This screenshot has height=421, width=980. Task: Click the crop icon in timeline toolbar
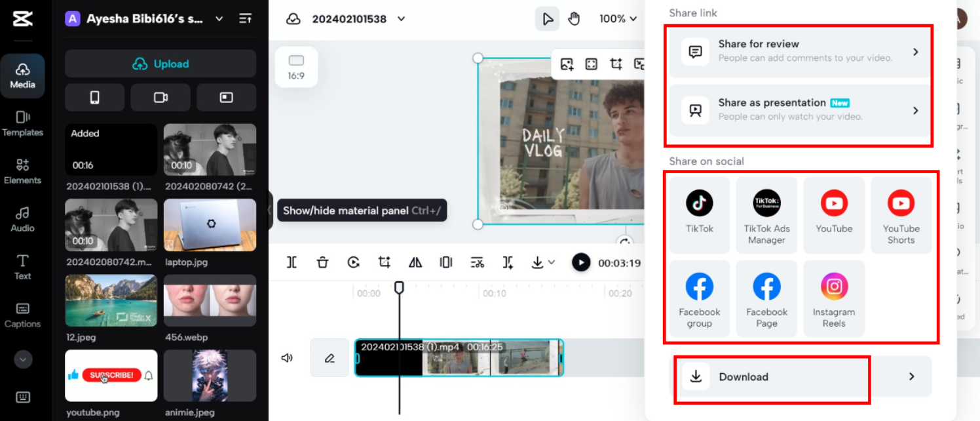point(385,262)
